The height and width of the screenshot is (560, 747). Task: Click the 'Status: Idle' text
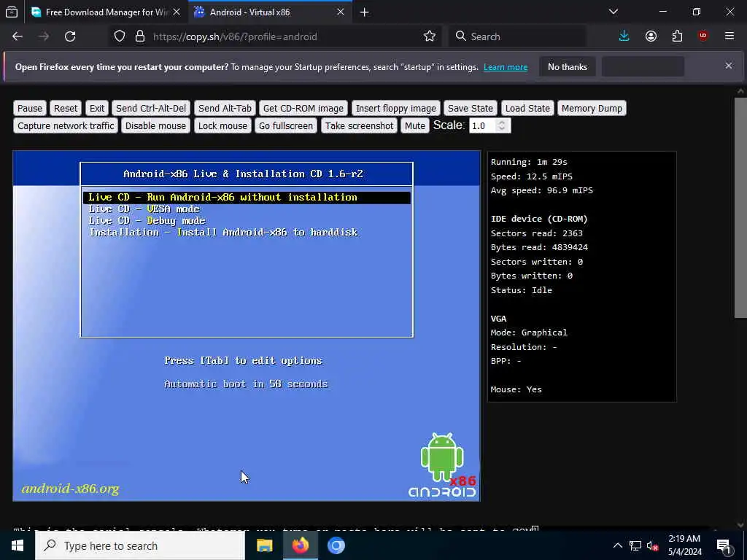point(522,290)
